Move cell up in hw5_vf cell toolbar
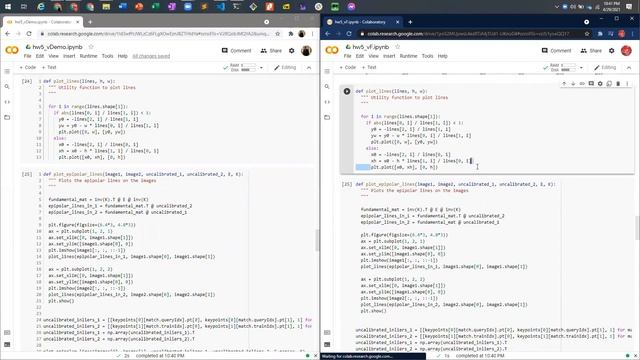Image resolution: width=640 pixels, height=360 pixels. (564, 84)
